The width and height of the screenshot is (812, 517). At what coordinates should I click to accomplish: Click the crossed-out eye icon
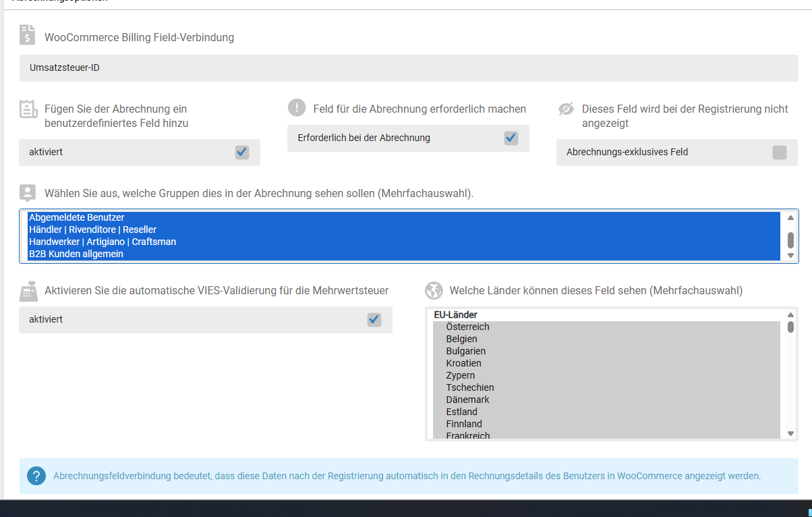566,109
